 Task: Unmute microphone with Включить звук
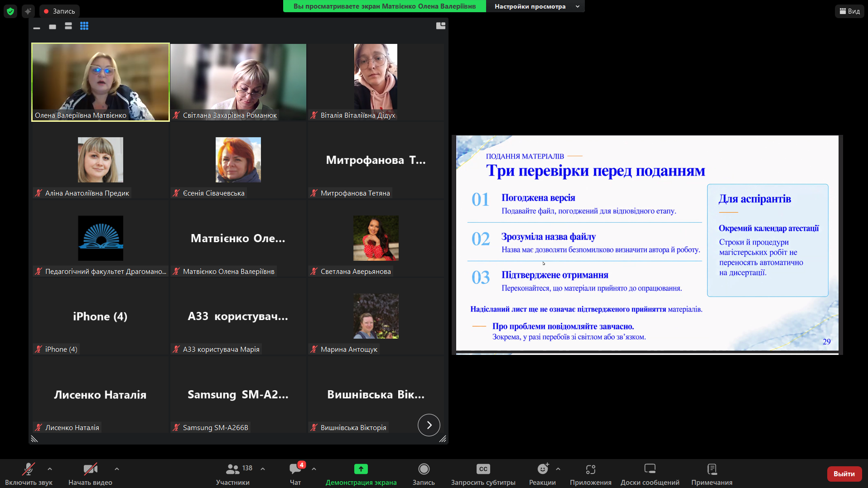click(x=29, y=474)
